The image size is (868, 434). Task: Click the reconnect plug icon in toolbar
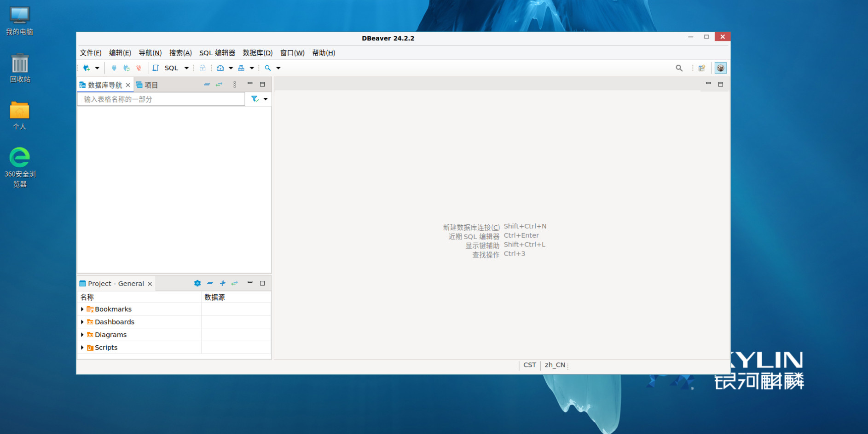pyautogui.click(x=127, y=68)
